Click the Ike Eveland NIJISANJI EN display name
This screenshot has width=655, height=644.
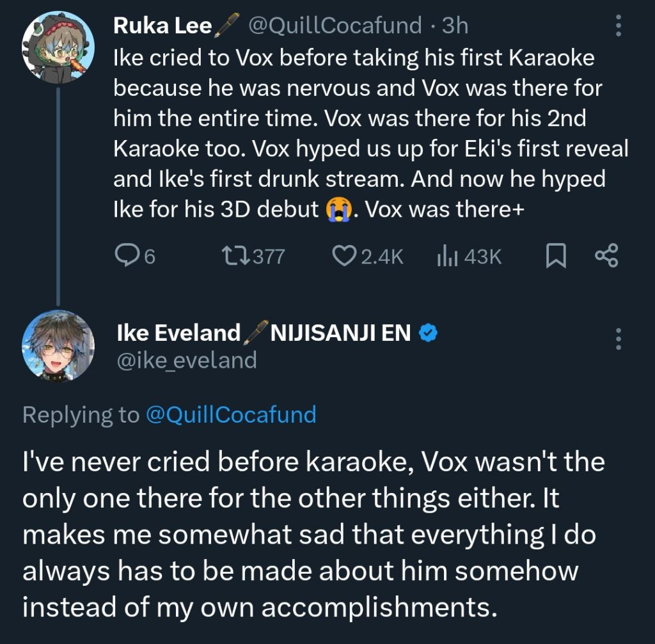pyautogui.click(x=264, y=333)
